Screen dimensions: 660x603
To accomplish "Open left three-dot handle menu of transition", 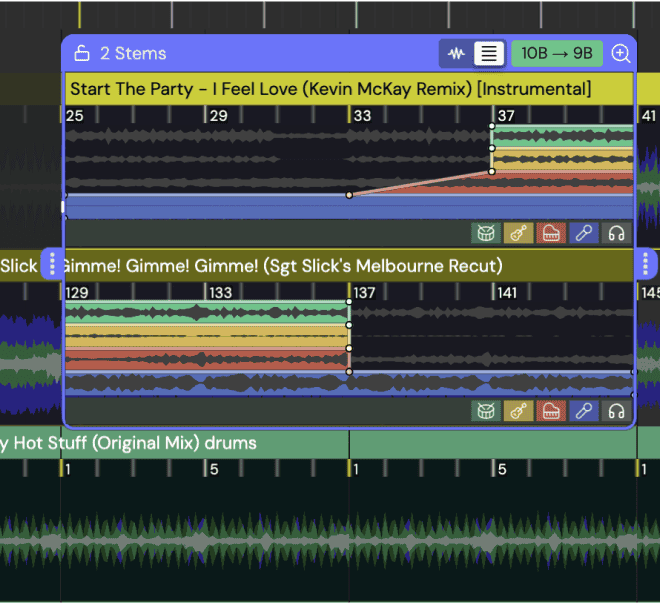I will point(53,265).
